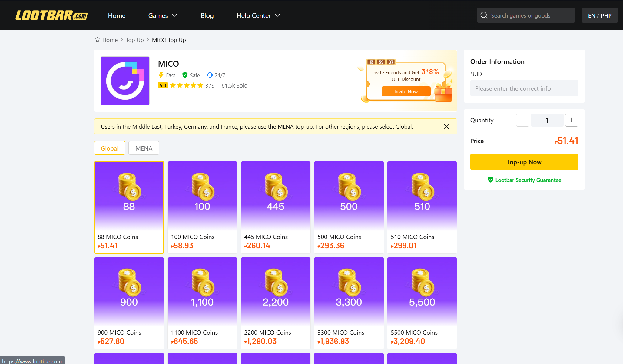The width and height of the screenshot is (623, 364).
Task: Go to Home in navigation bar
Action: coord(117,15)
